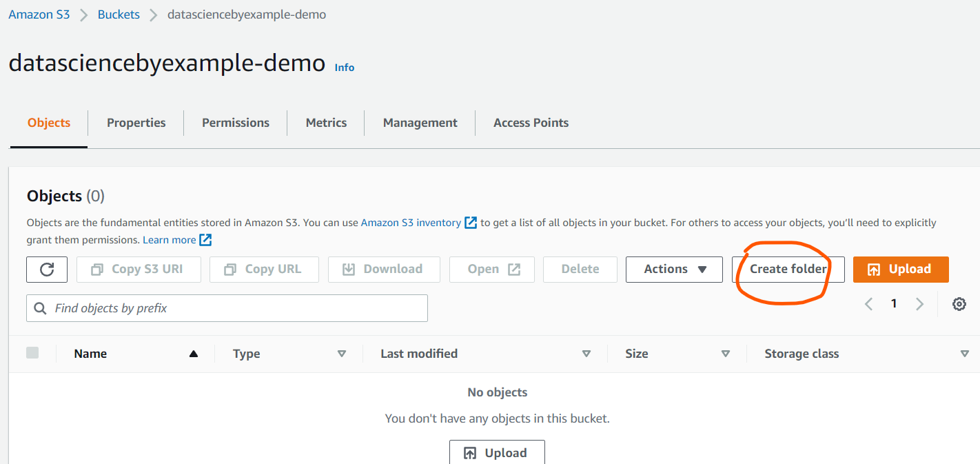Sort by Name column arrow
The image size is (980, 464).
point(194,354)
